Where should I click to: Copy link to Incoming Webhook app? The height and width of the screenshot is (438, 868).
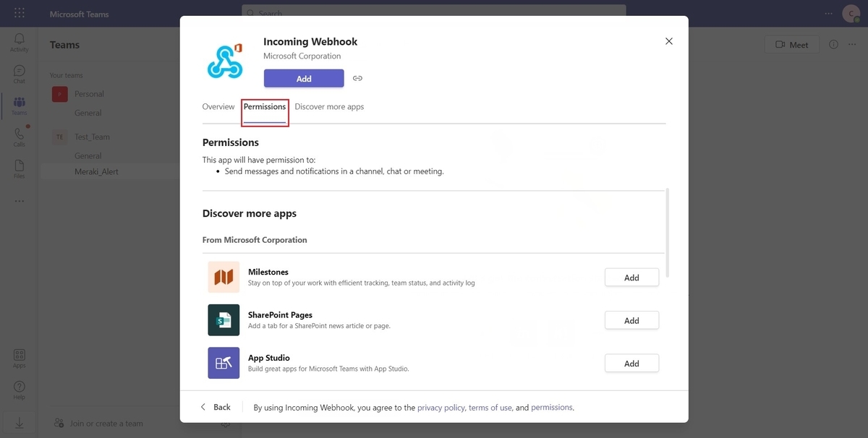357,78
